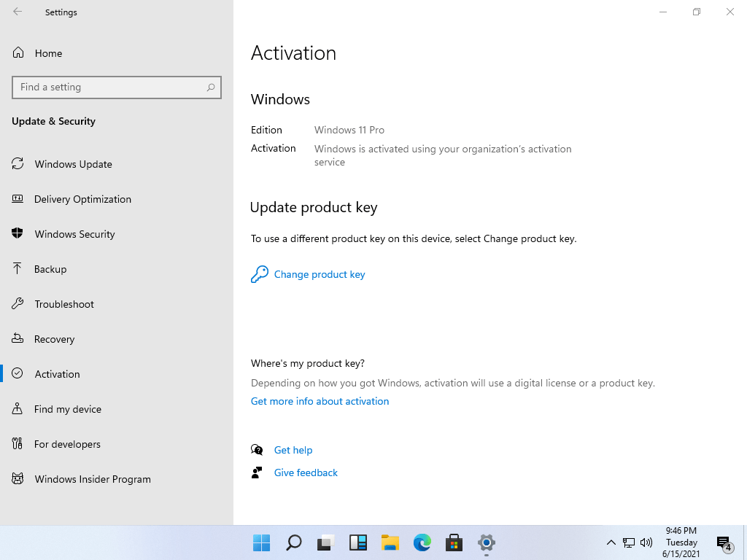Open the Home icon in the sidebar
The width and height of the screenshot is (747, 560).
pyautogui.click(x=18, y=52)
